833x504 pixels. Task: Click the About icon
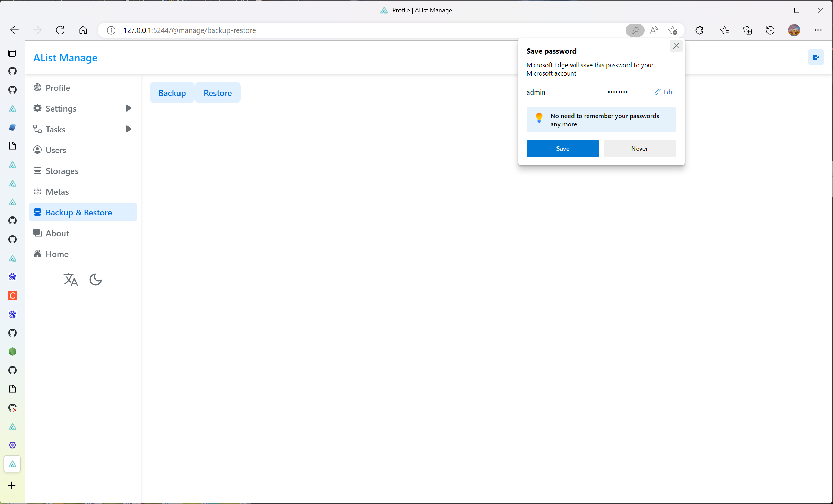(x=37, y=233)
